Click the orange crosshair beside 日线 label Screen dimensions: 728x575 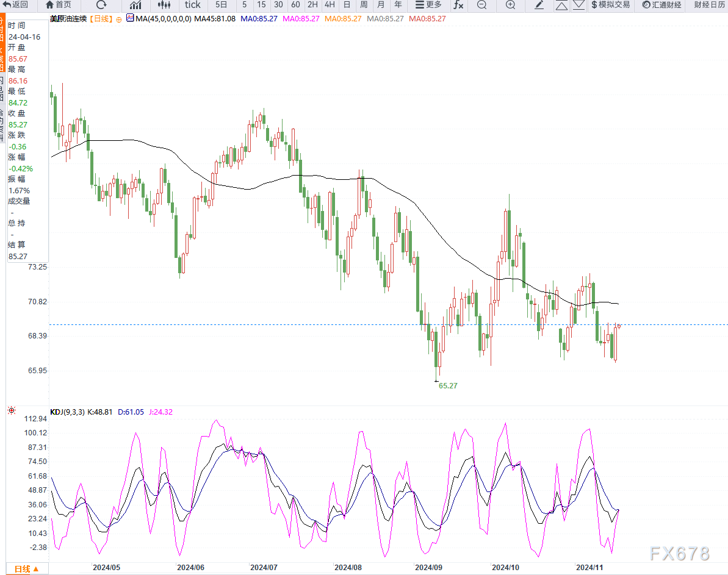[x=118, y=19]
